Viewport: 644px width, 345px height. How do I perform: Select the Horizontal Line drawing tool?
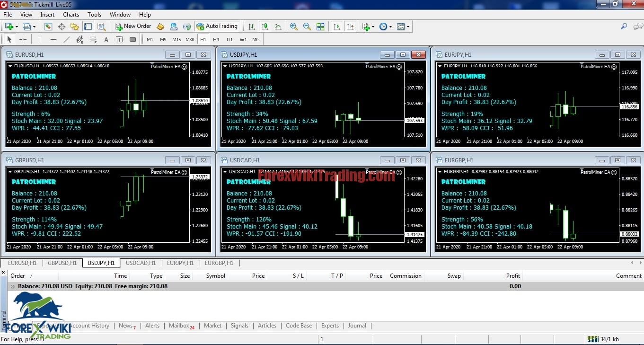click(x=53, y=39)
